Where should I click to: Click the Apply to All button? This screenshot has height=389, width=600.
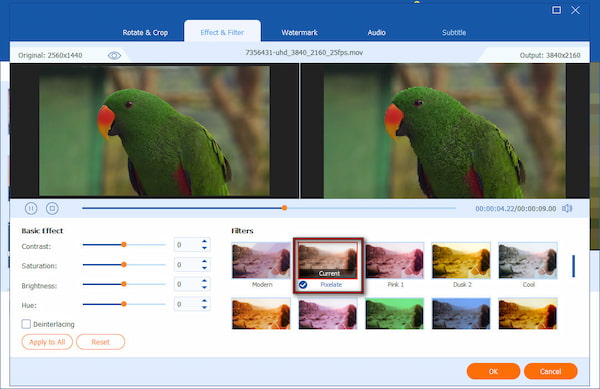point(47,342)
